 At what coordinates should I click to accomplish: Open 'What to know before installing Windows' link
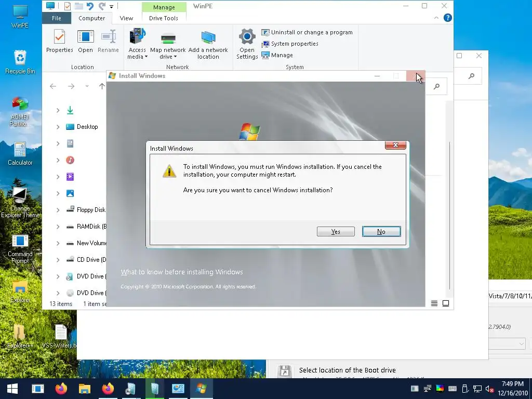click(182, 272)
